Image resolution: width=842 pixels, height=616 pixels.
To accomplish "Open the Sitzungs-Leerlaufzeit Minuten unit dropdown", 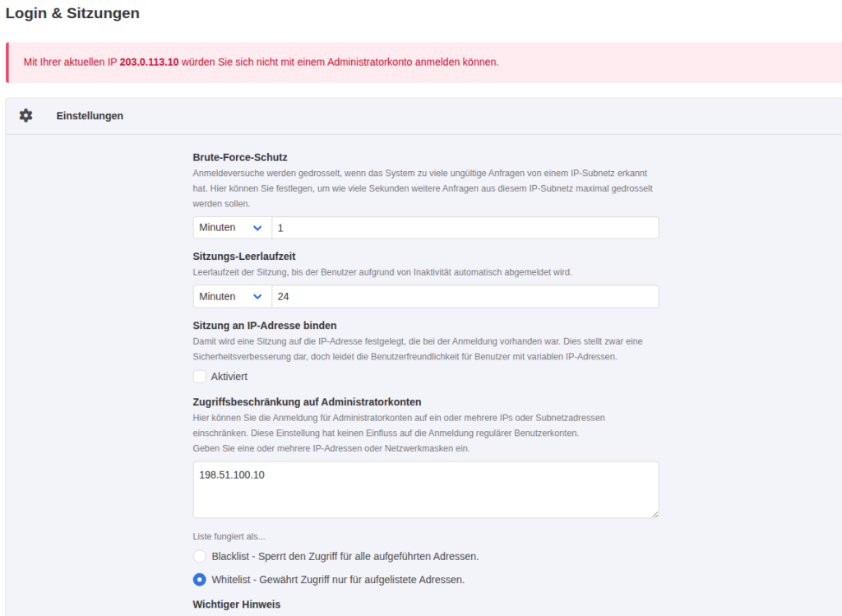I will coord(233,296).
